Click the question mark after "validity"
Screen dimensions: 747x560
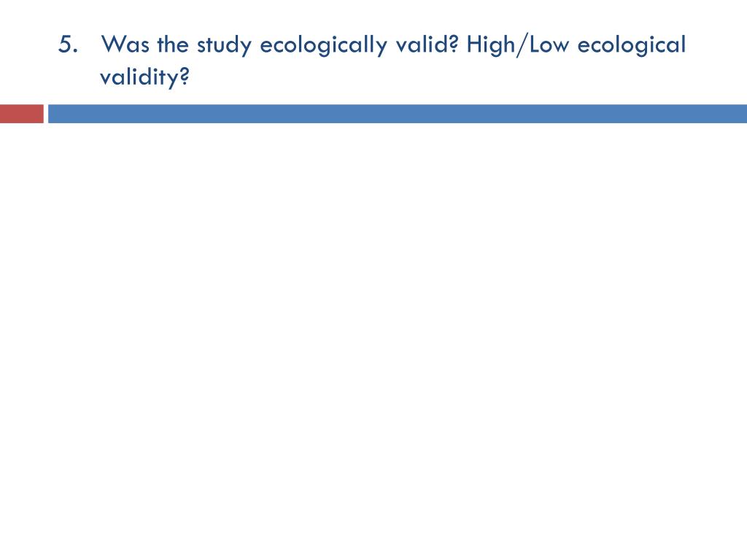[185, 76]
